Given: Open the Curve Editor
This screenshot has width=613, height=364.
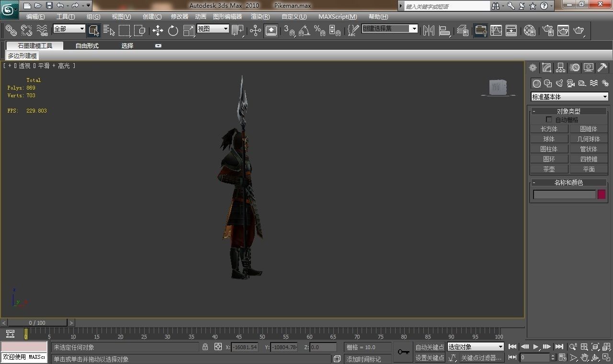Looking at the screenshot, I should click(496, 31).
